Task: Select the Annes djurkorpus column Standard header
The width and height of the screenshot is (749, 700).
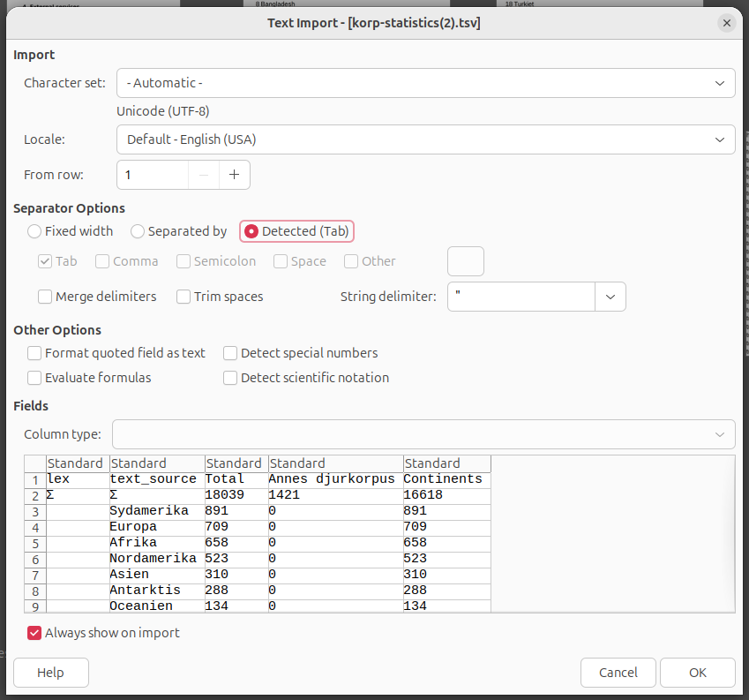Action: pos(336,463)
